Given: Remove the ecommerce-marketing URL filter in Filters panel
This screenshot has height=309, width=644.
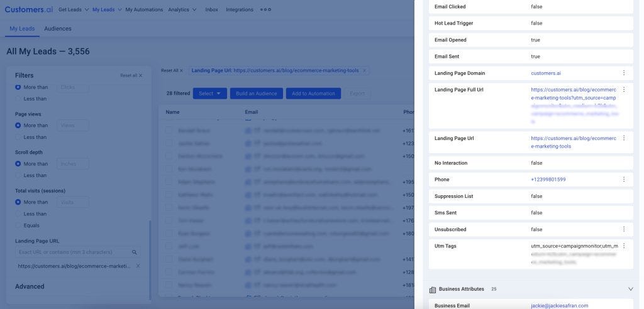Looking at the screenshot, I should coord(138,266).
